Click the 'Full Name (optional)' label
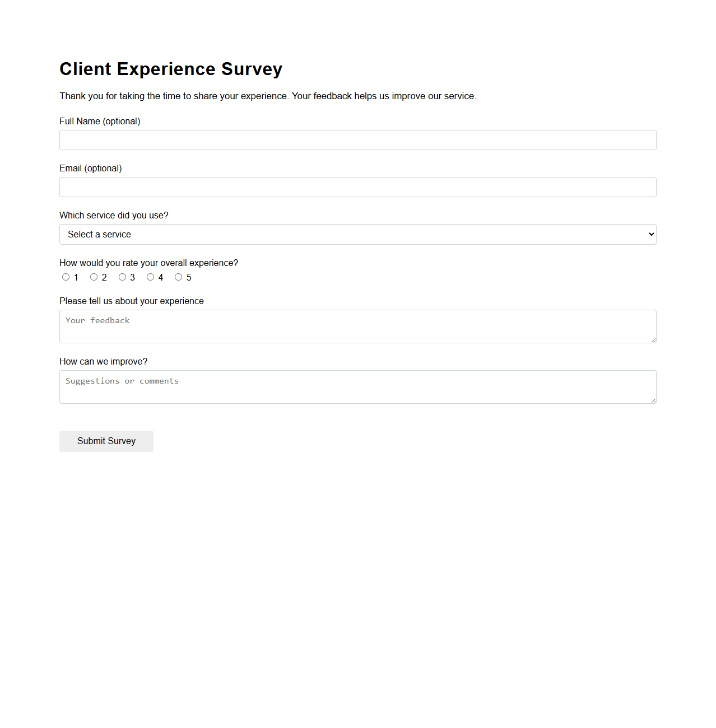This screenshot has height=728, width=716. pos(100,121)
